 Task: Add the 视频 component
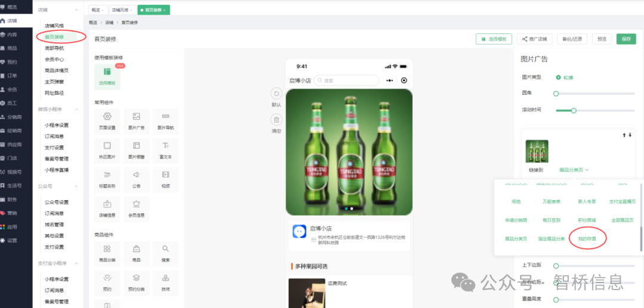[166, 179]
